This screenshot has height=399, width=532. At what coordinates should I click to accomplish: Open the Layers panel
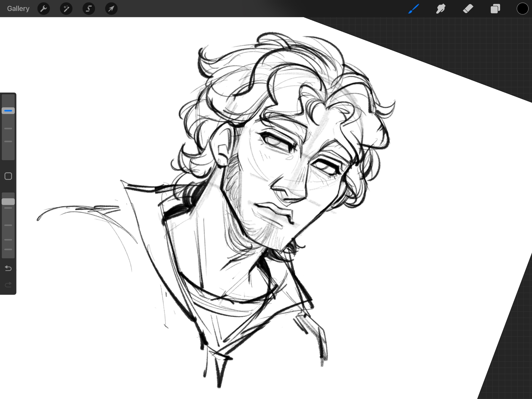(x=495, y=9)
